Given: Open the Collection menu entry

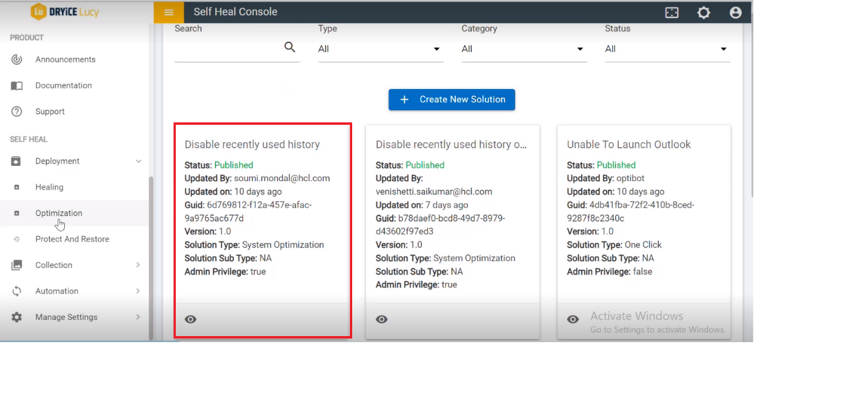Looking at the screenshot, I should (x=54, y=265).
